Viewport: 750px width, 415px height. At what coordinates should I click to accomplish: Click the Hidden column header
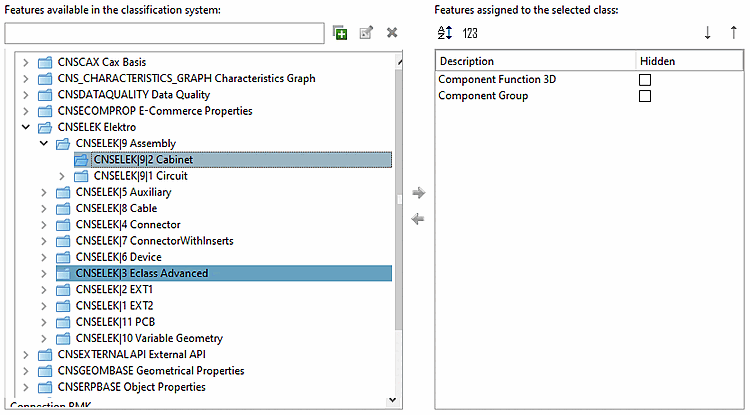coord(657,61)
